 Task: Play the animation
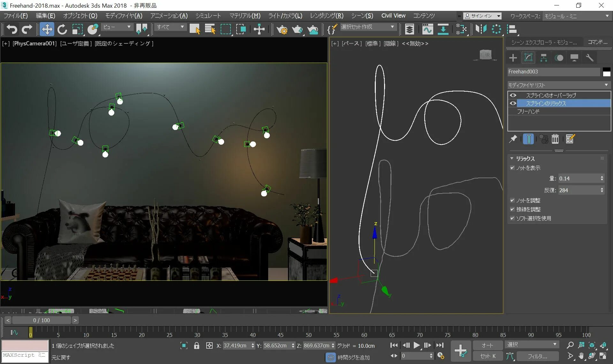pos(416,345)
